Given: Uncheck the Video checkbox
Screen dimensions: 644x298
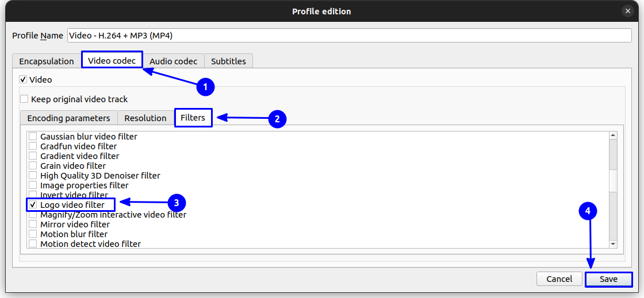Looking at the screenshot, I should point(24,80).
